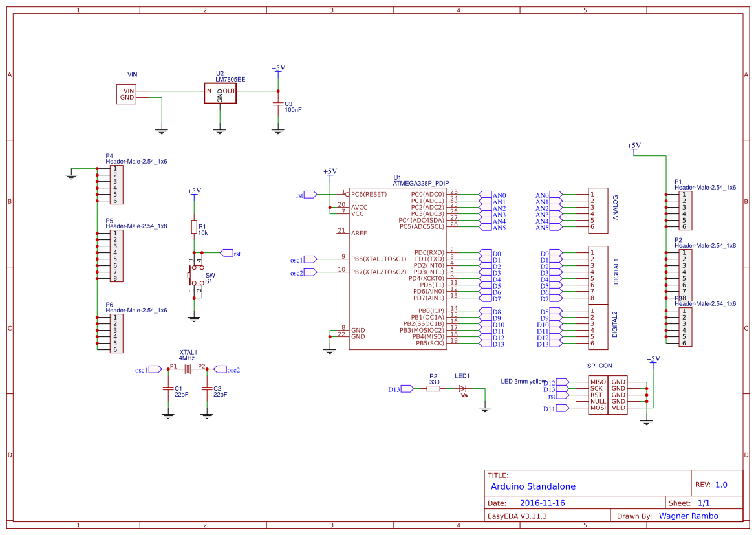The height and width of the screenshot is (535, 756).
Task: Select the EasyEDA V3.11.3 label
Action: point(517,516)
